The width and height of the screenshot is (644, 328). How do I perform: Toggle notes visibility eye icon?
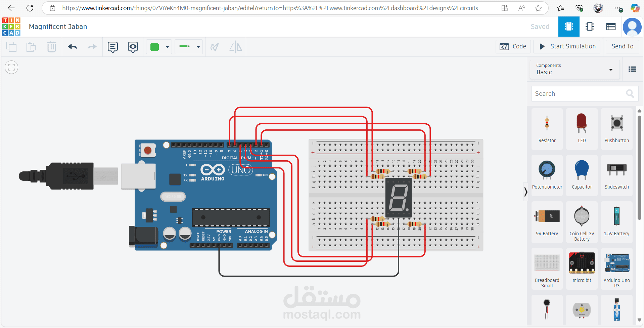click(133, 47)
